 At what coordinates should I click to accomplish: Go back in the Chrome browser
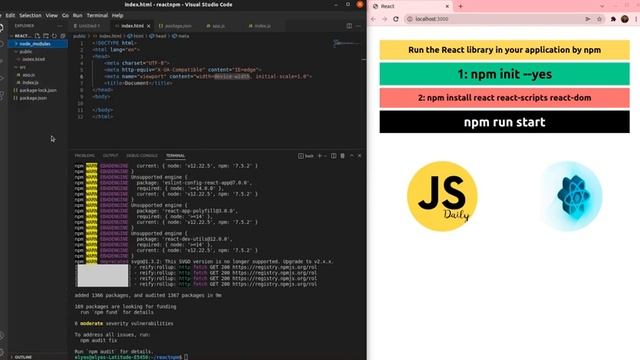pos(373,19)
